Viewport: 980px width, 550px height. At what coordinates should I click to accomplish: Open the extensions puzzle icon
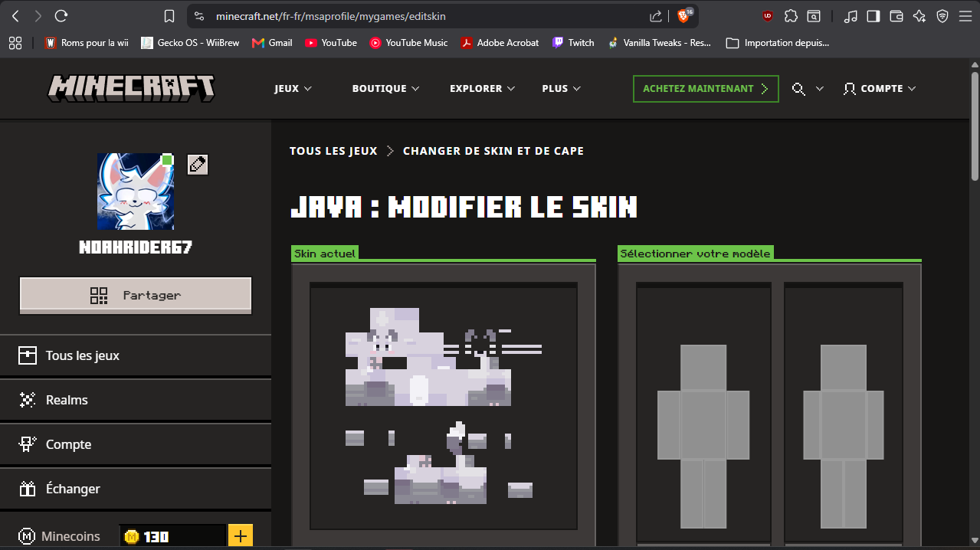791,16
